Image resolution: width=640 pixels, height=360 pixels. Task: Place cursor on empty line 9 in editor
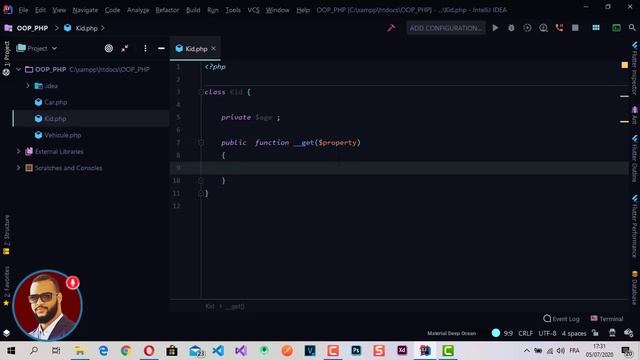coord(399,168)
